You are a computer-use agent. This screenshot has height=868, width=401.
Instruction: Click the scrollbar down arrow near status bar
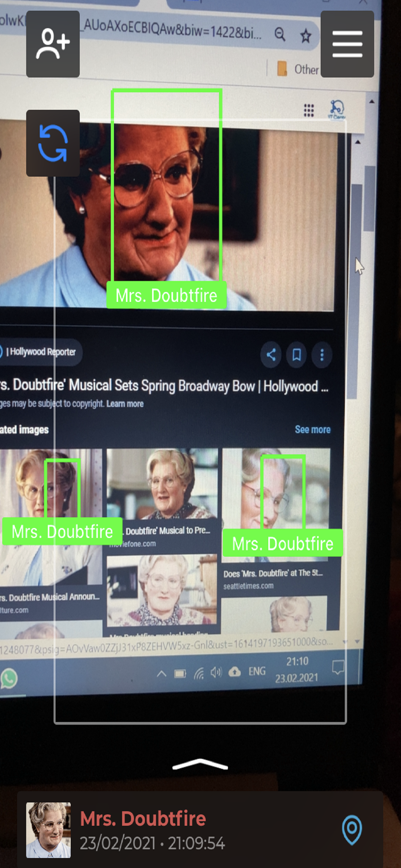(x=357, y=641)
